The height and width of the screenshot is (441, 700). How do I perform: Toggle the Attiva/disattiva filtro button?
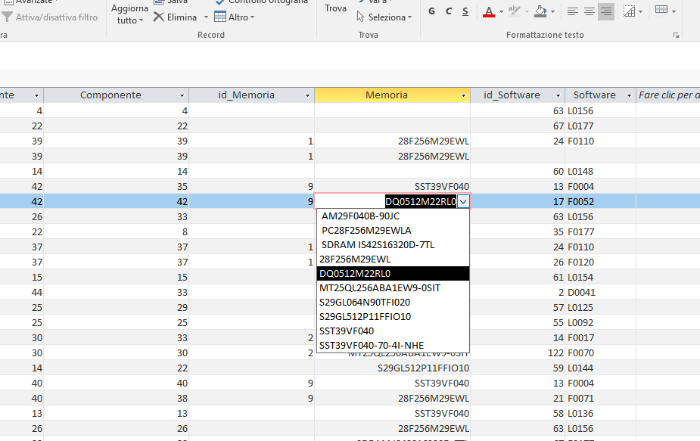(50, 17)
